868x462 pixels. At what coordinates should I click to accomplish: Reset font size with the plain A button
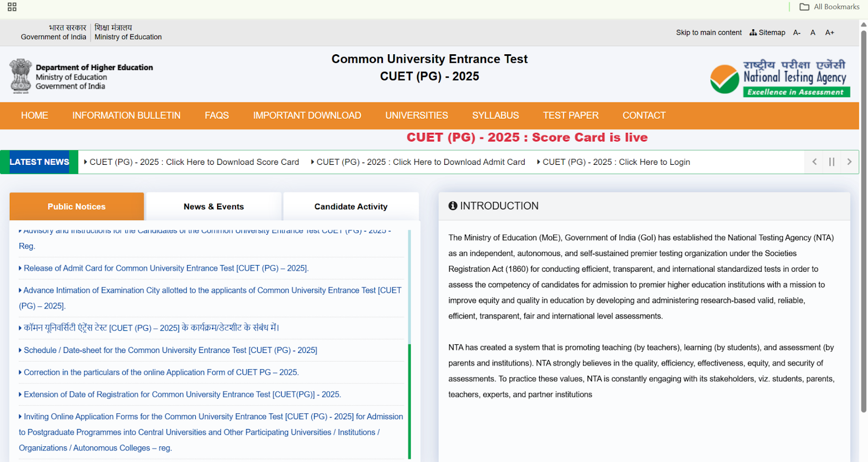[813, 33]
